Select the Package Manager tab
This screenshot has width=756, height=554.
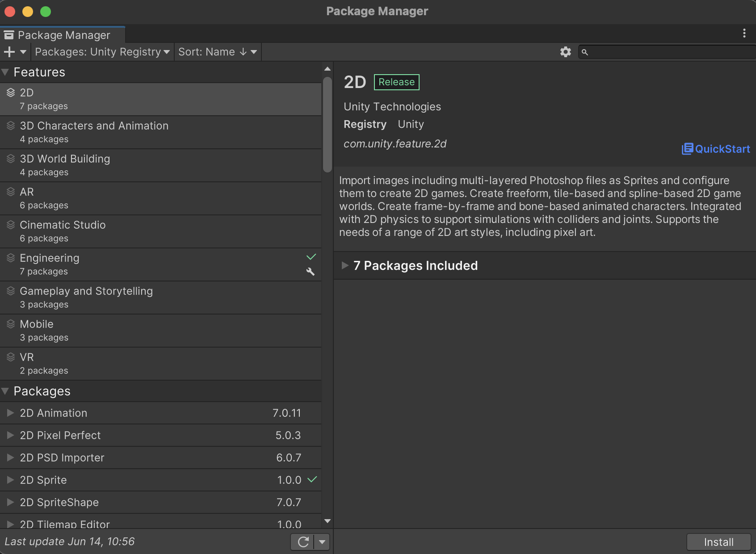(x=63, y=35)
